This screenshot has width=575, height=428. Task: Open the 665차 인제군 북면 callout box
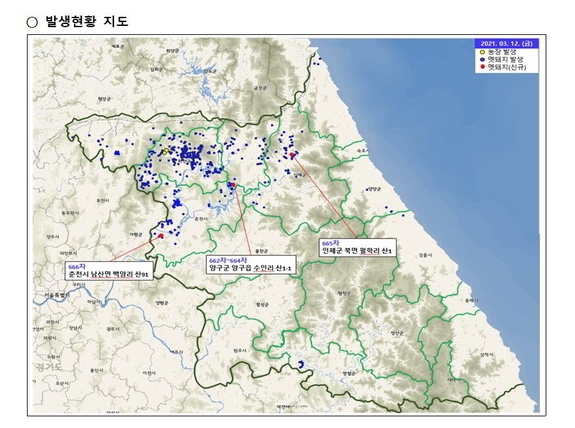[358, 248]
